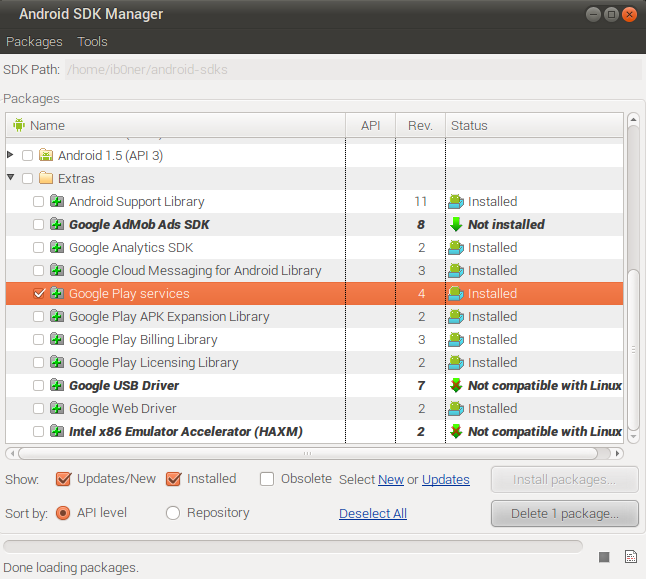Click the horizontal scrollbar thumb of package list

pyautogui.click(x=308, y=453)
